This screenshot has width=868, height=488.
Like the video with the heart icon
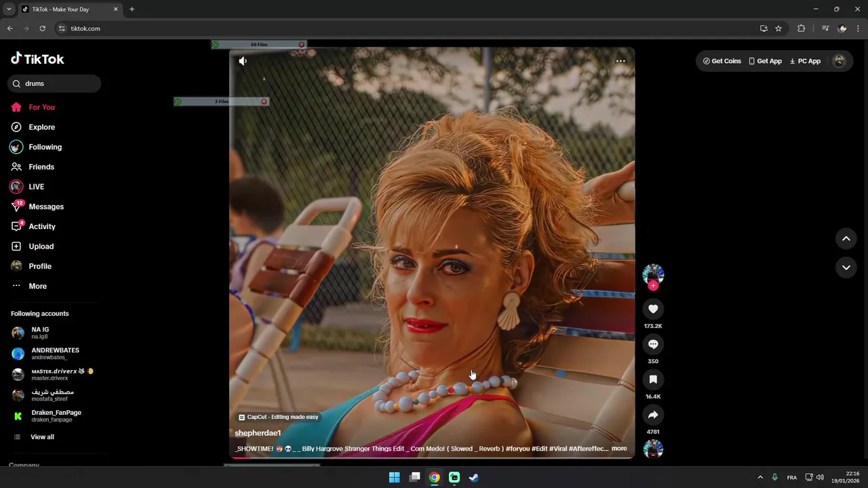[x=653, y=309]
